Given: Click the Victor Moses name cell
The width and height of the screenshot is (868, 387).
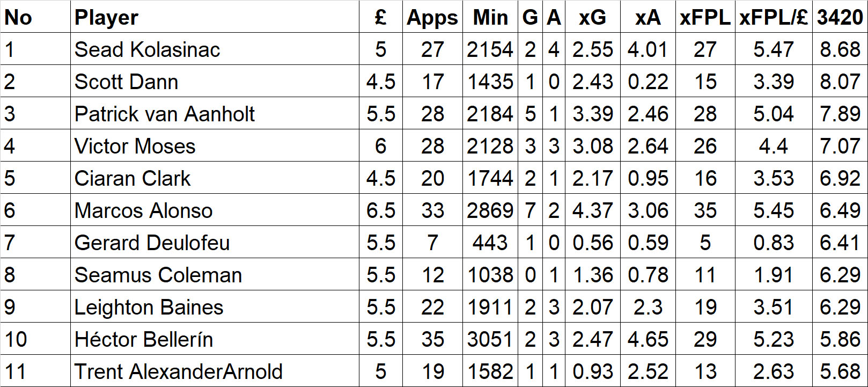Looking at the screenshot, I should [x=215, y=145].
